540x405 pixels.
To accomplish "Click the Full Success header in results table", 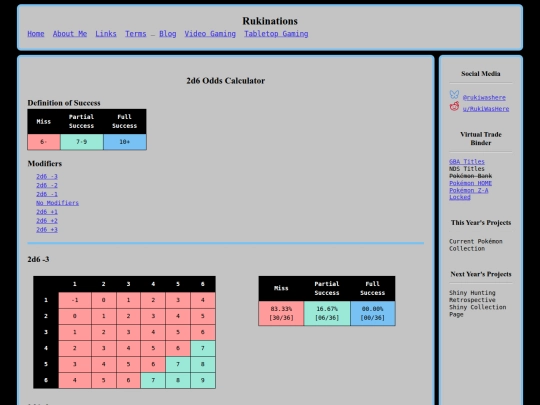I will 373,289.
